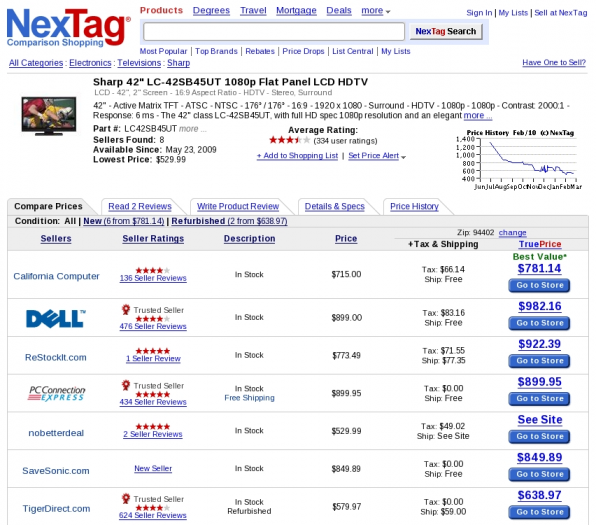The image size is (596, 525).
Task: Click the NexTag logo
Action: [x=68, y=27]
